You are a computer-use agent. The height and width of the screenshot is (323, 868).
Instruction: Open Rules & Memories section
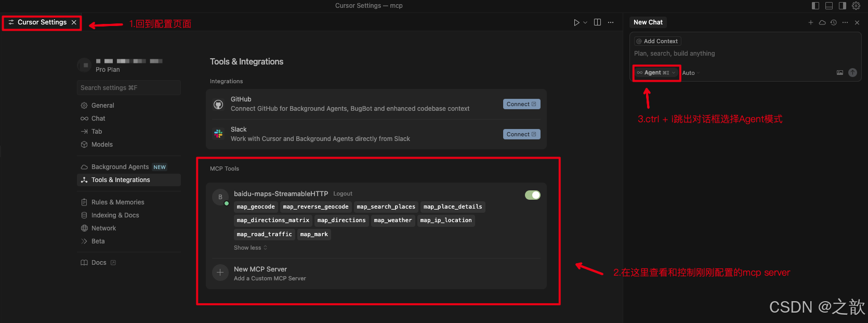pos(129,202)
